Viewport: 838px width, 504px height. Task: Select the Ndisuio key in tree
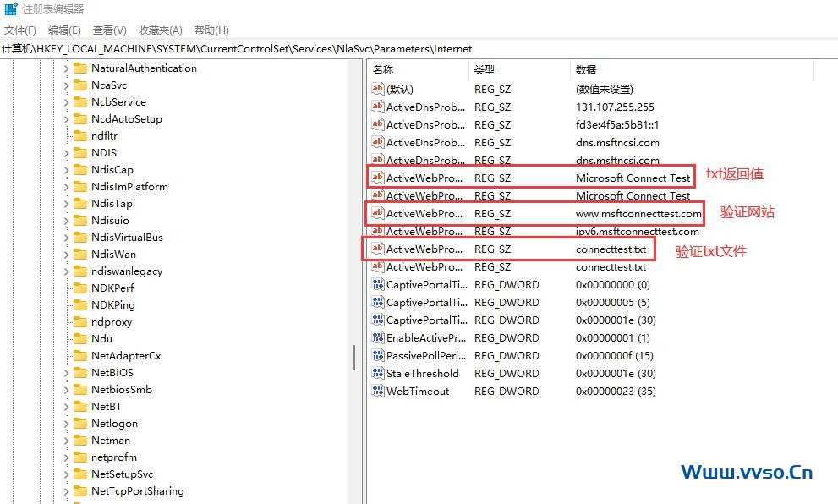click(x=110, y=220)
